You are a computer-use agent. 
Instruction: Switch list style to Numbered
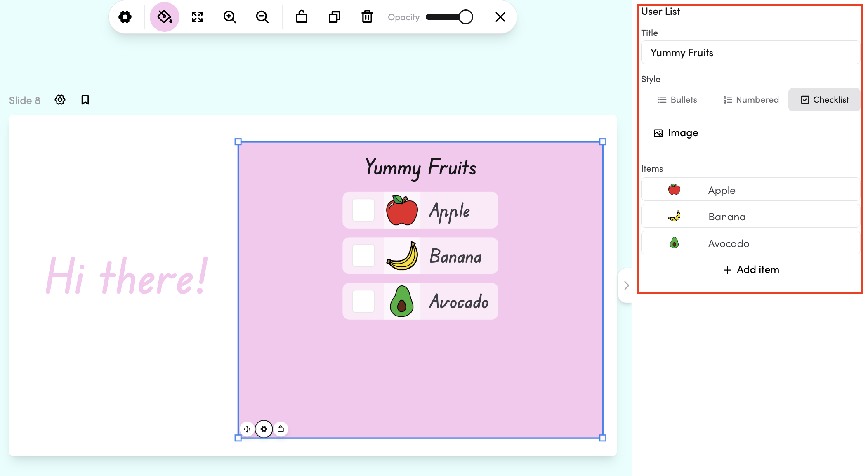tap(751, 100)
